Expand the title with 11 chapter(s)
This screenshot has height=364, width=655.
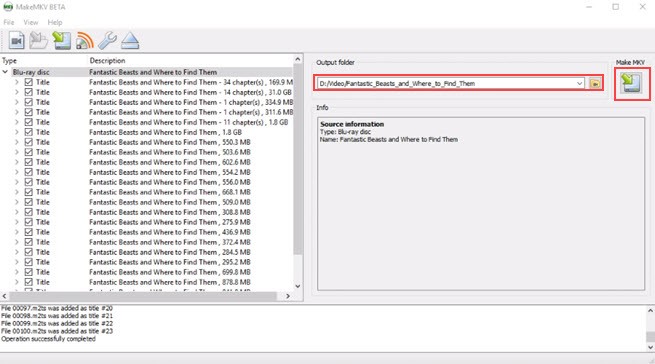click(x=17, y=122)
